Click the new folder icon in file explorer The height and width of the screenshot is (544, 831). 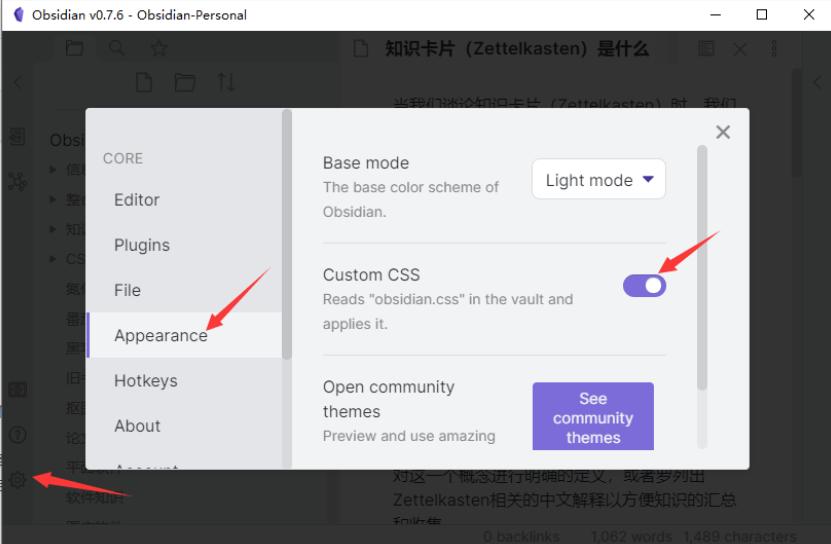point(185,83)
